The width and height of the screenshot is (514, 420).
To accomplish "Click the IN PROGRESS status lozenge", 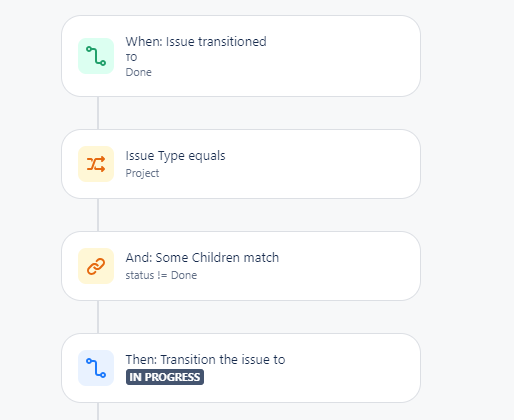I will [165, 377].
